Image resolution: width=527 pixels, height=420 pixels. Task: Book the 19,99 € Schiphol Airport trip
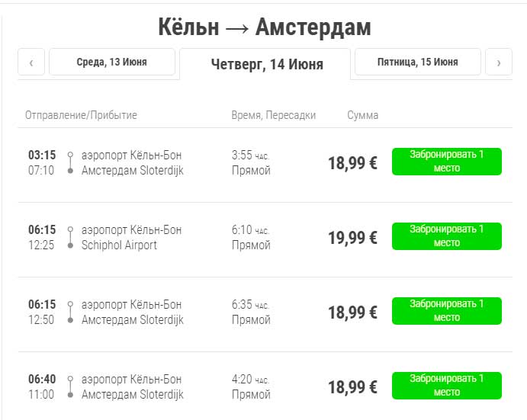[x=446, y=236]
